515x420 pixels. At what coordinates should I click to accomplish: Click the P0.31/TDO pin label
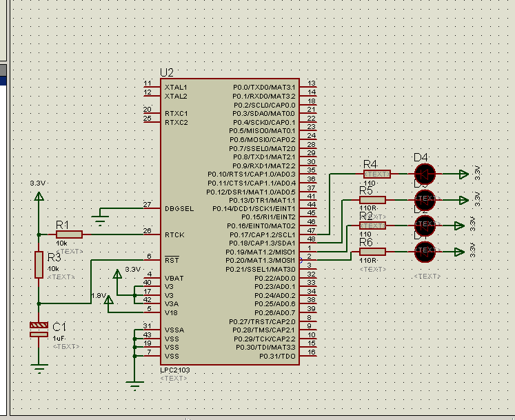tap(277, 357)
